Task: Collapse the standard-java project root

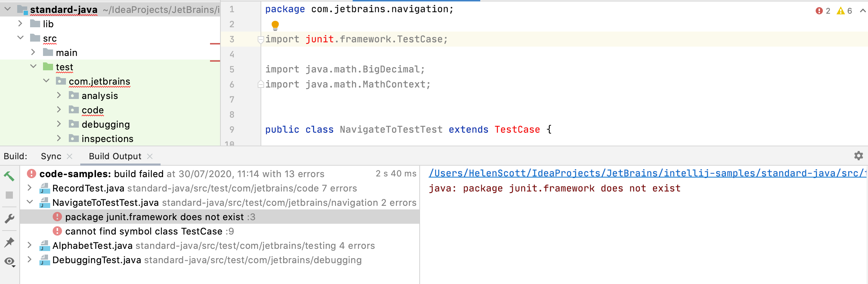Action: [8, 9]
